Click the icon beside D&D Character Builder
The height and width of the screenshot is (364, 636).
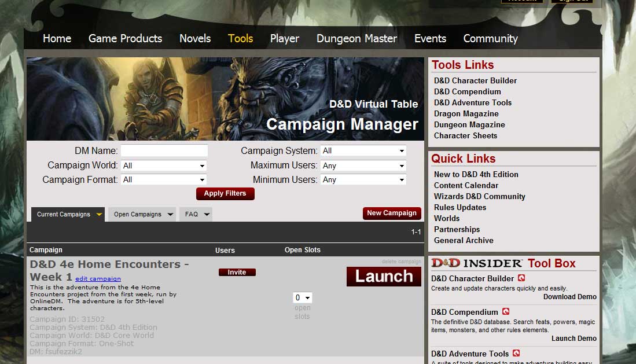click(521, 278)
